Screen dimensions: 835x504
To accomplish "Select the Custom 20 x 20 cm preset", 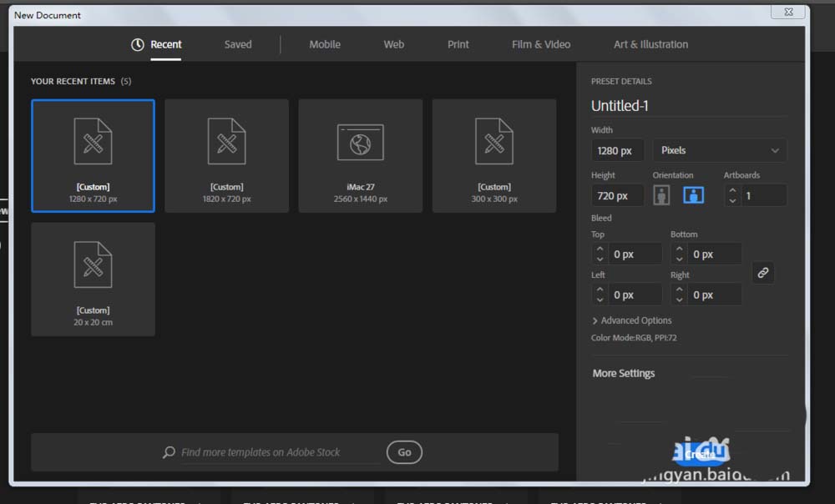I will point(94,279).
